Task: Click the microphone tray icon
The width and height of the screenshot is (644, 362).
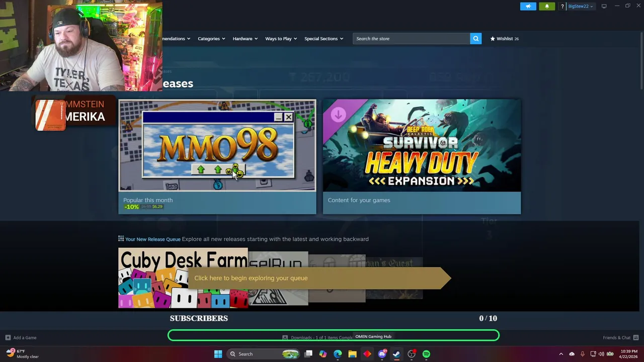Action: click(583, 354)
